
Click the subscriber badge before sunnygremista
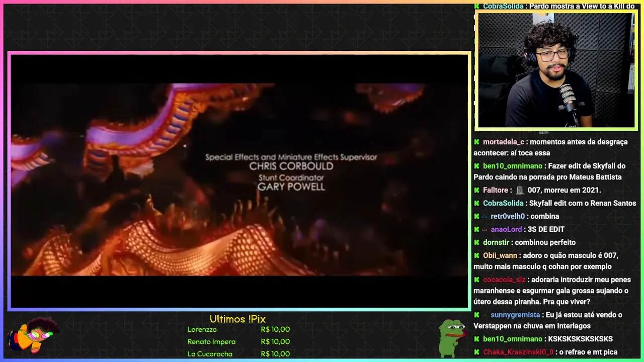pyautogui.click(x=485, y=315)
